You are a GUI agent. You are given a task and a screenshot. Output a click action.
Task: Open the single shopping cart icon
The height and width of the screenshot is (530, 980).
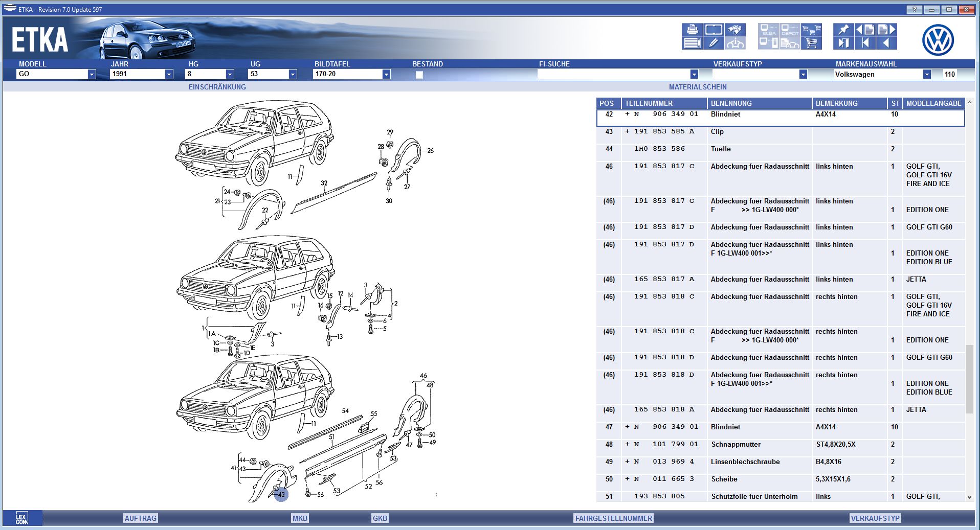coord(811,43)
